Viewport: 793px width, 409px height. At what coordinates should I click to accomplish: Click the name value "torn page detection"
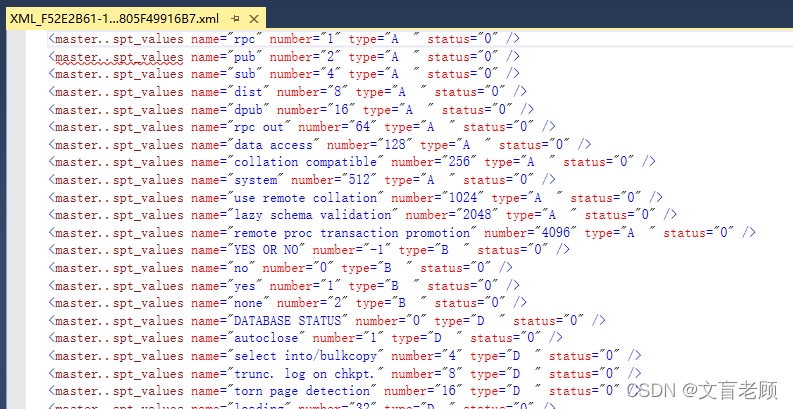[302, 391]
